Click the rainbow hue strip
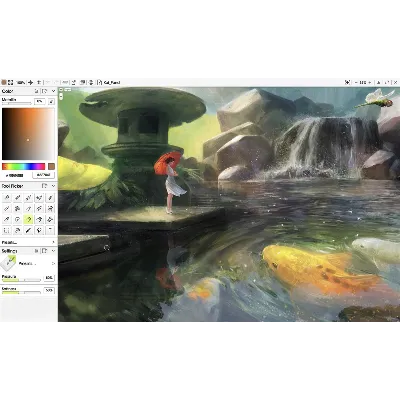Viewport: 400px width, 400px height. point(23,166)
